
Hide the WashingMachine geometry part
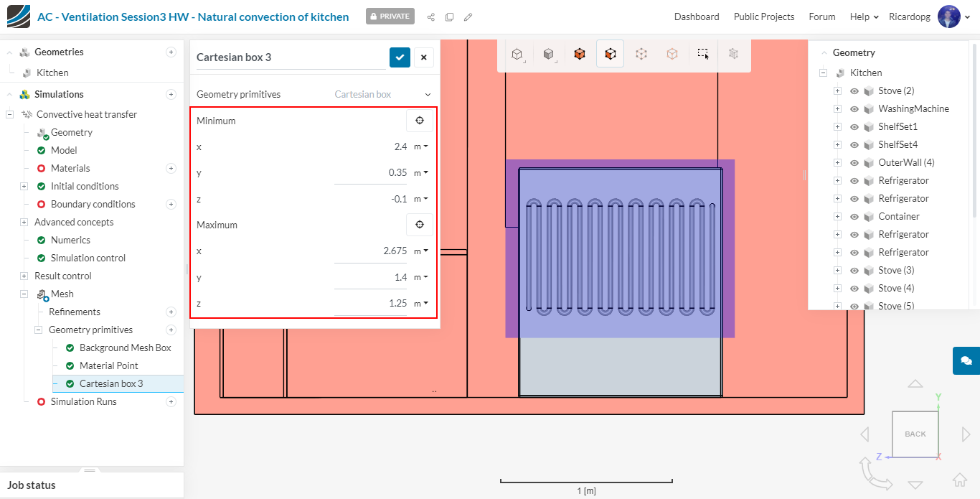tap(854, 109)
